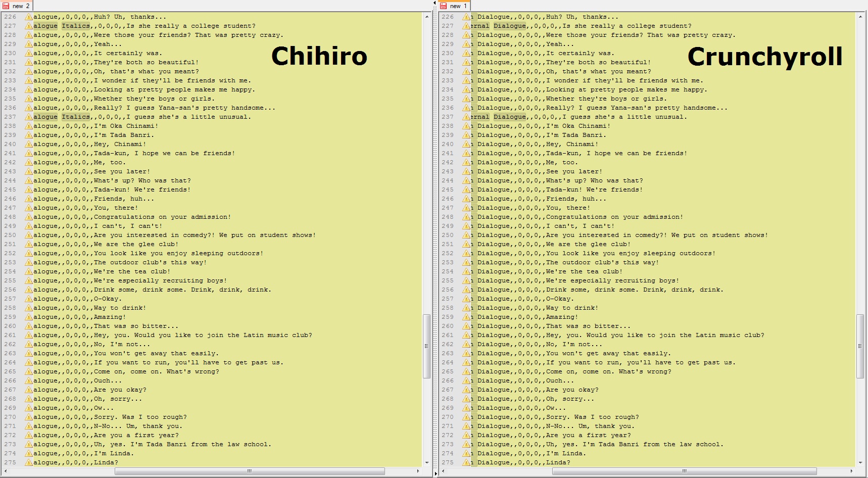This screenshot has width=868, height=478.
Task: Click warning icon on line 228 in new 1 pane
Action: (x=466, y=35)
